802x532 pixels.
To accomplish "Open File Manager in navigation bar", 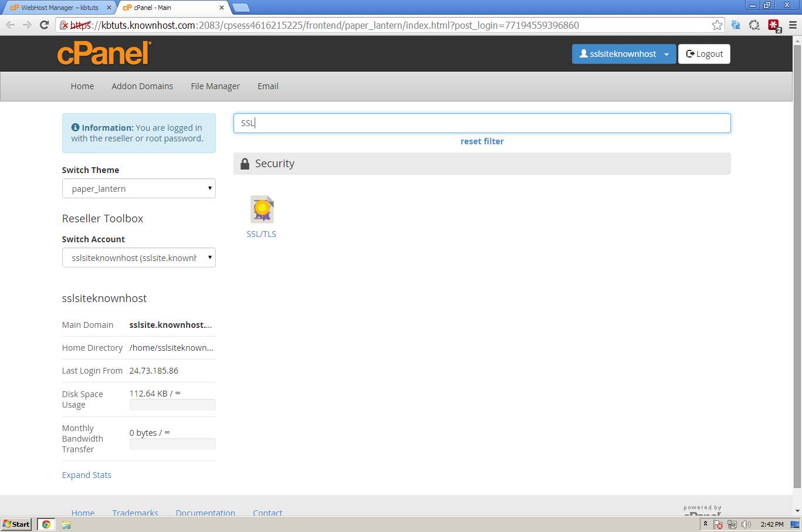I will tap(215, 86).
